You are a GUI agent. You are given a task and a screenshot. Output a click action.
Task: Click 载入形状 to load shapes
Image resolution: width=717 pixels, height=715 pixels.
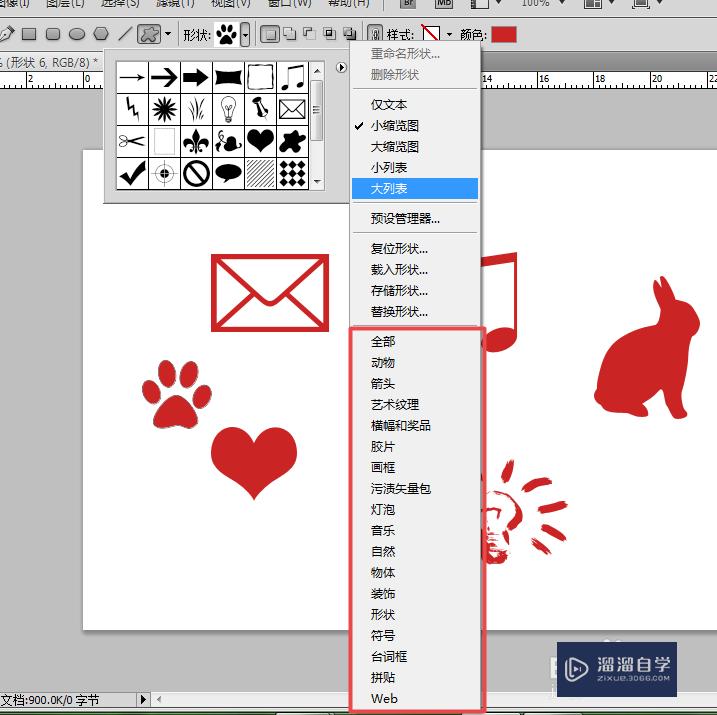(x=399, y=270)
